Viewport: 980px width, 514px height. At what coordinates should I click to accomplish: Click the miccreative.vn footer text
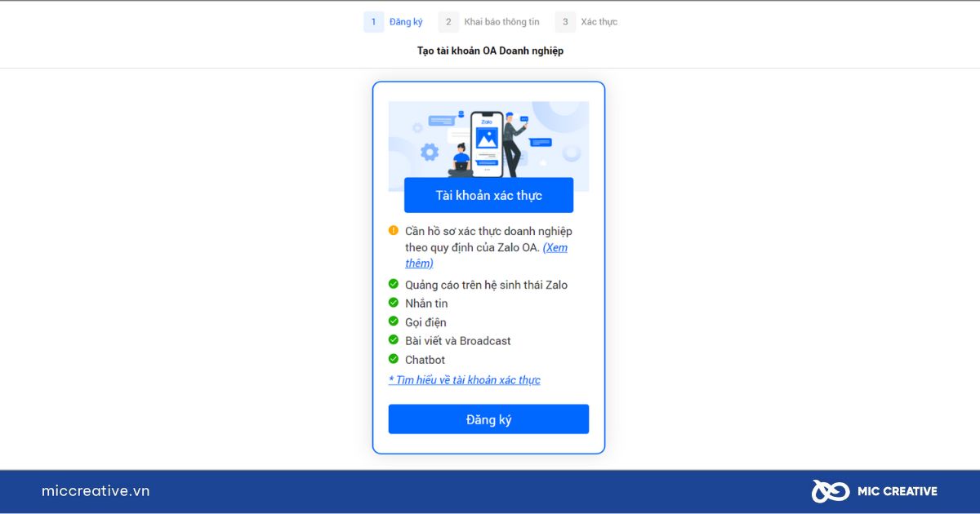96,491
